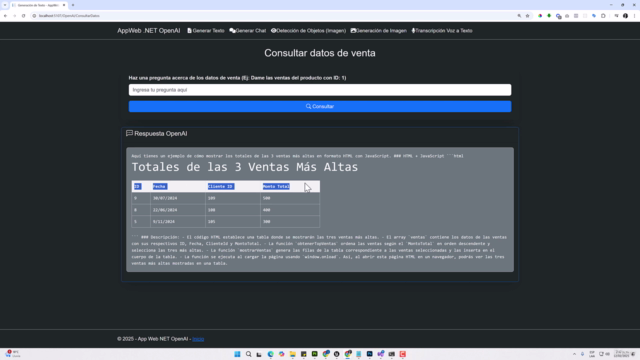
Task: Click the green extension icon
Action: click(549, 16)
